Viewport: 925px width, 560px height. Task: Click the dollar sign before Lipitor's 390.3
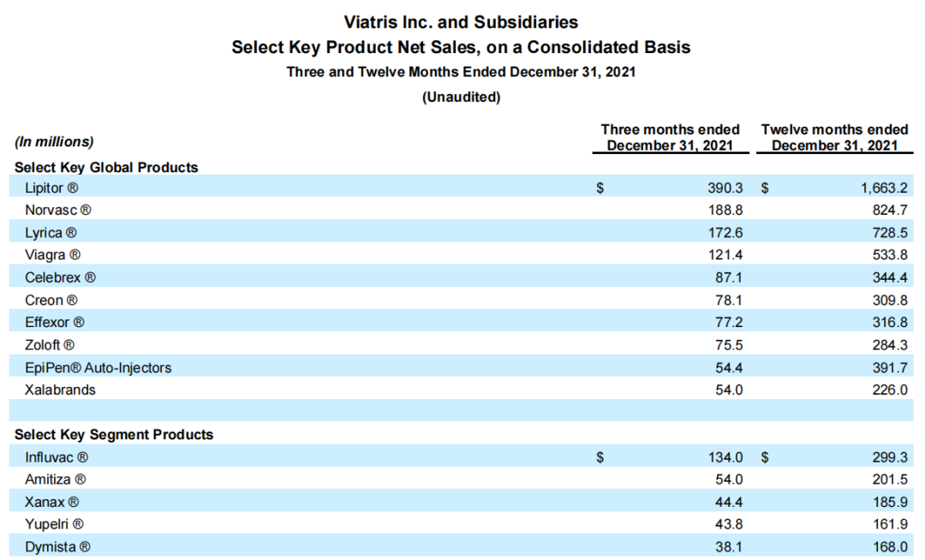point(600,188)
